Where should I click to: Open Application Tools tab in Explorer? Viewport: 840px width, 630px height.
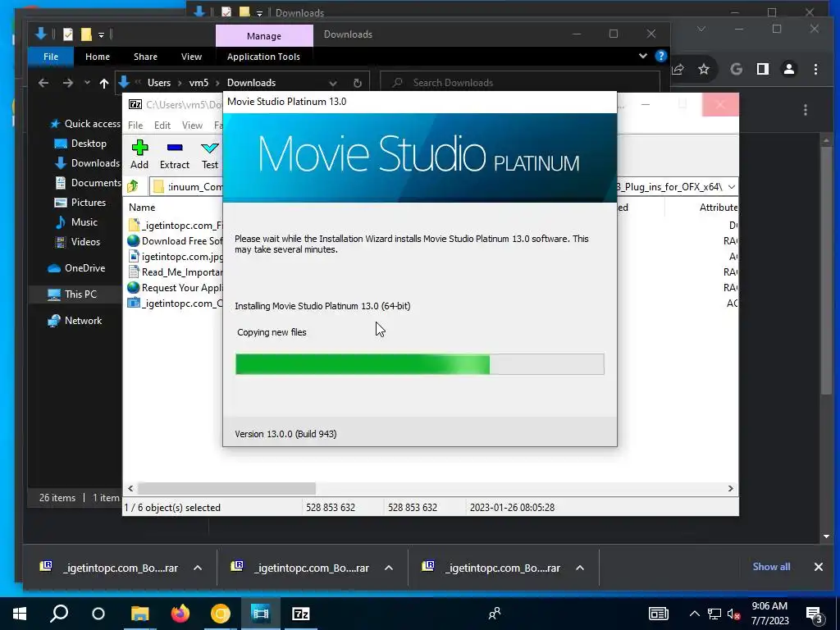(x=263, y=57)
